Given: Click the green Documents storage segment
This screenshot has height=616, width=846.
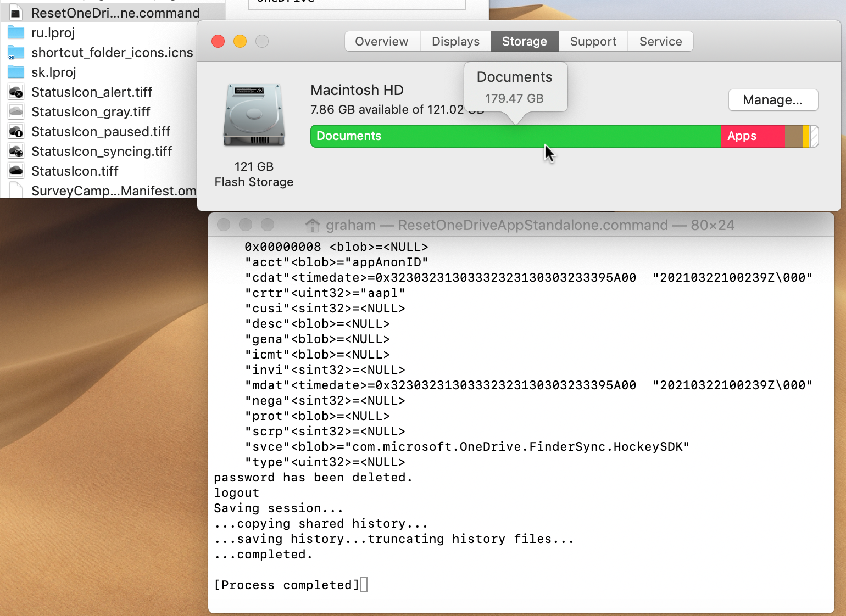Looking at the screenshot, I should tap(516, 136).
